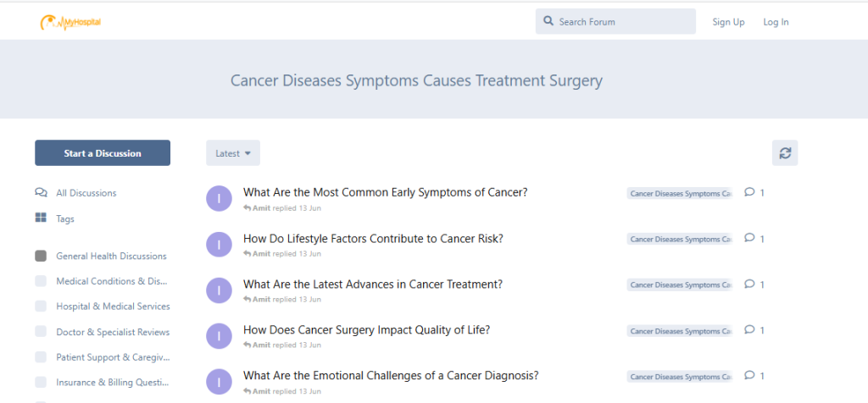Open the Sign Up link

coord(728,22)
